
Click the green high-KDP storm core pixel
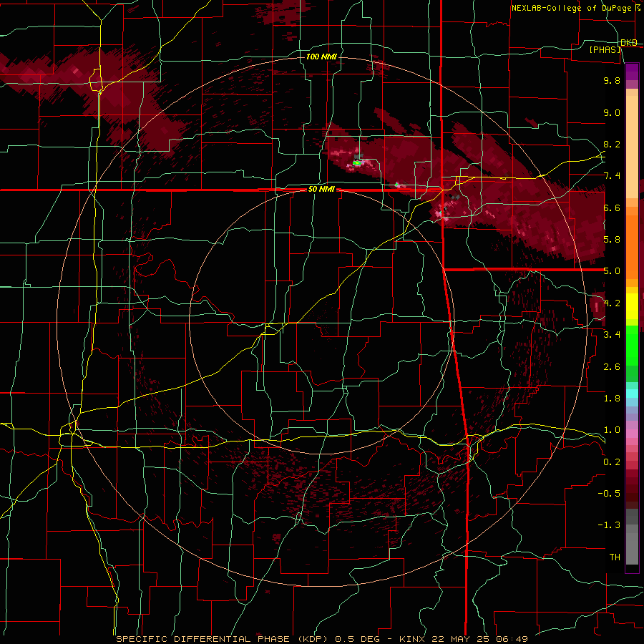(357, 163)
